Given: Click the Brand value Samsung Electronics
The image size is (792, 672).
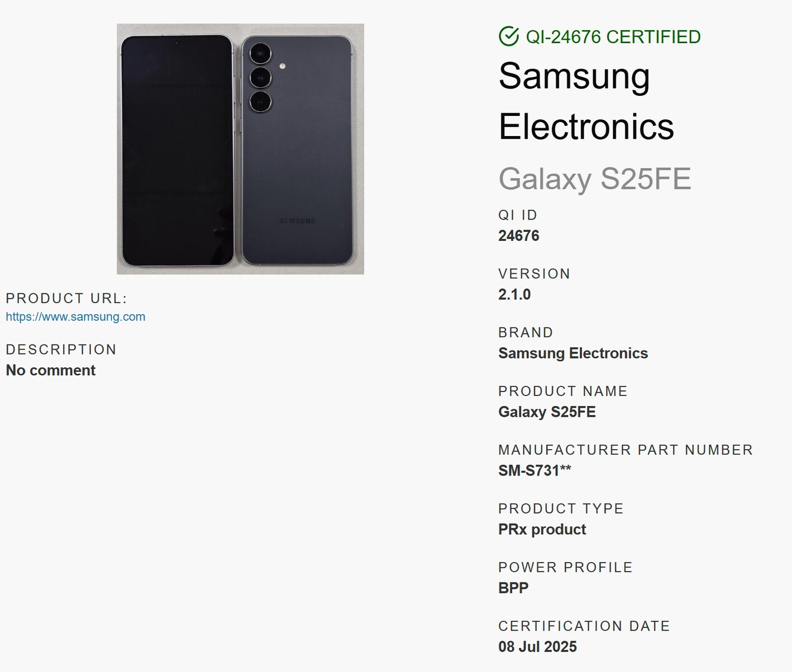Looking at the screenshot, I should coord(573,353).
